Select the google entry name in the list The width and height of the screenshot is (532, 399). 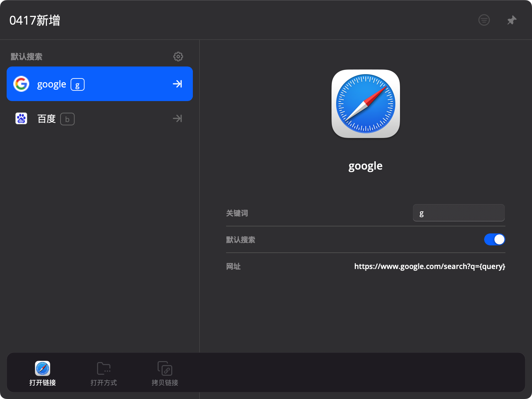[x=52, y=84]
